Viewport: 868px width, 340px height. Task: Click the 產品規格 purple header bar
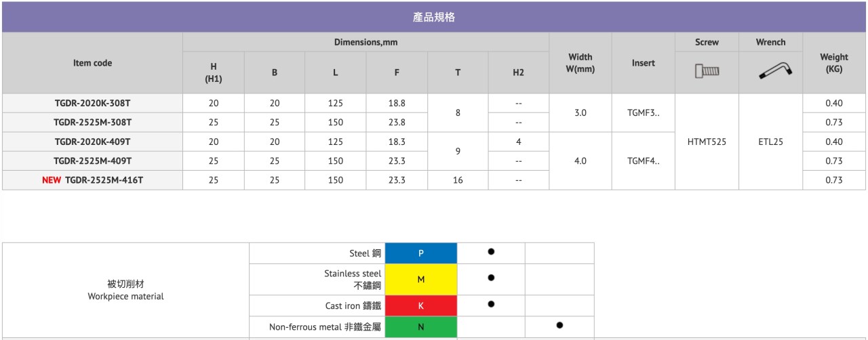[434, 18]
